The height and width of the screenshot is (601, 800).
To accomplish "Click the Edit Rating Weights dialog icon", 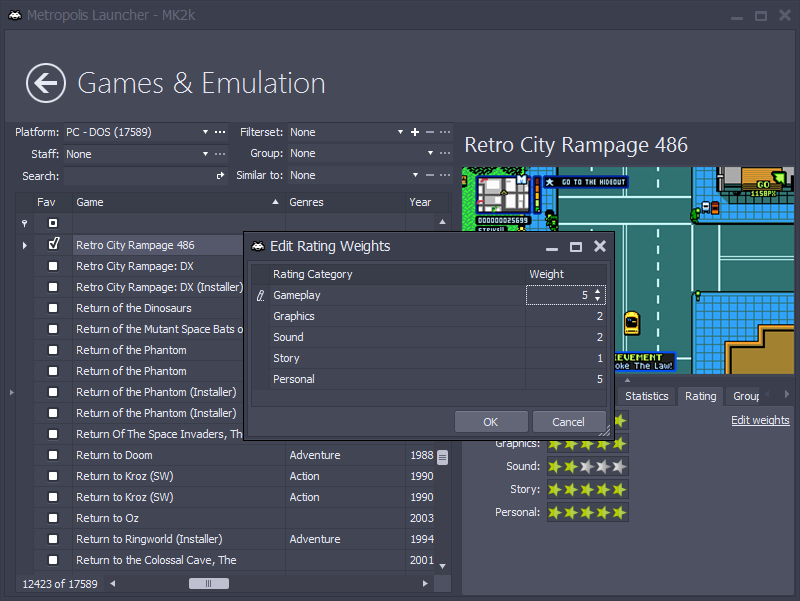I will coord(259,246).
